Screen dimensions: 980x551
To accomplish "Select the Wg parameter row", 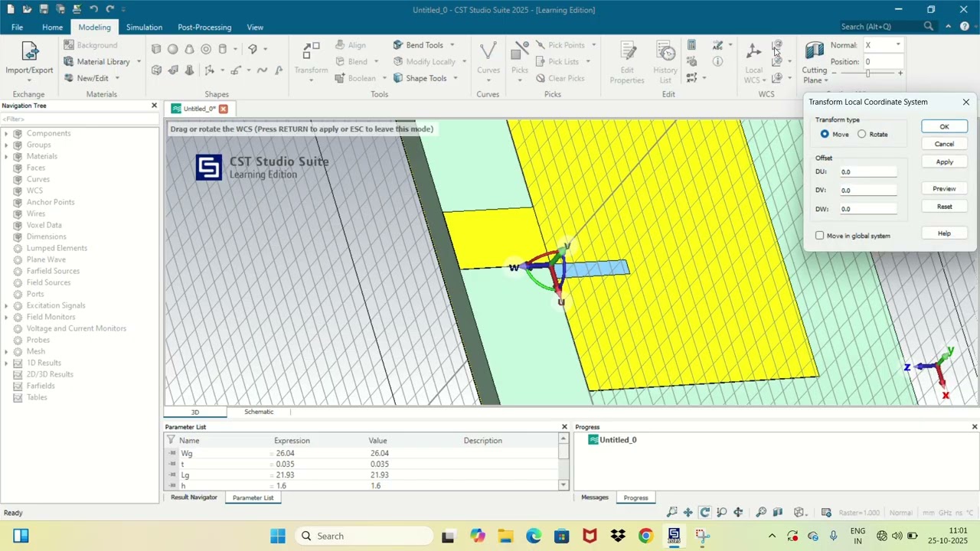I will 362,453.
